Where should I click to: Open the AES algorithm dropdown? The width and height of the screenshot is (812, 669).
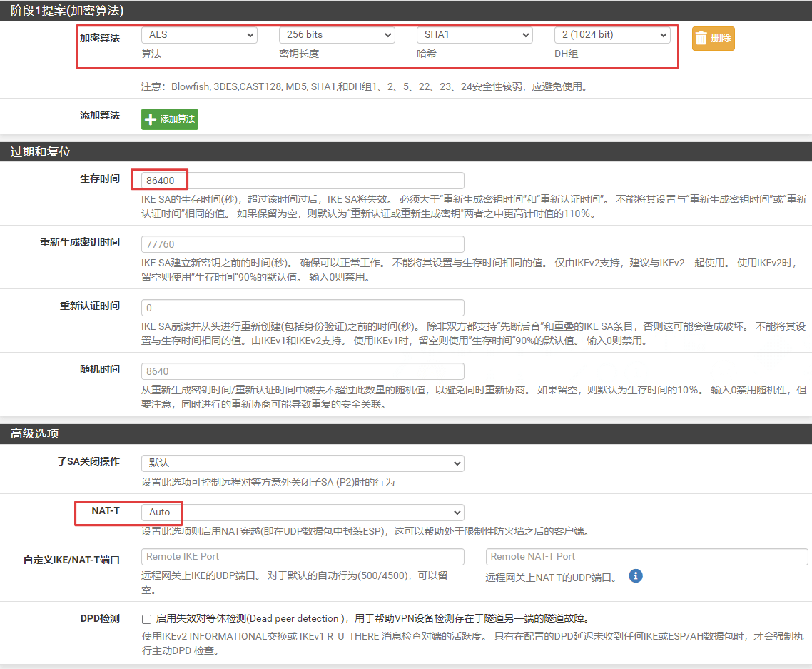point(199,34)
